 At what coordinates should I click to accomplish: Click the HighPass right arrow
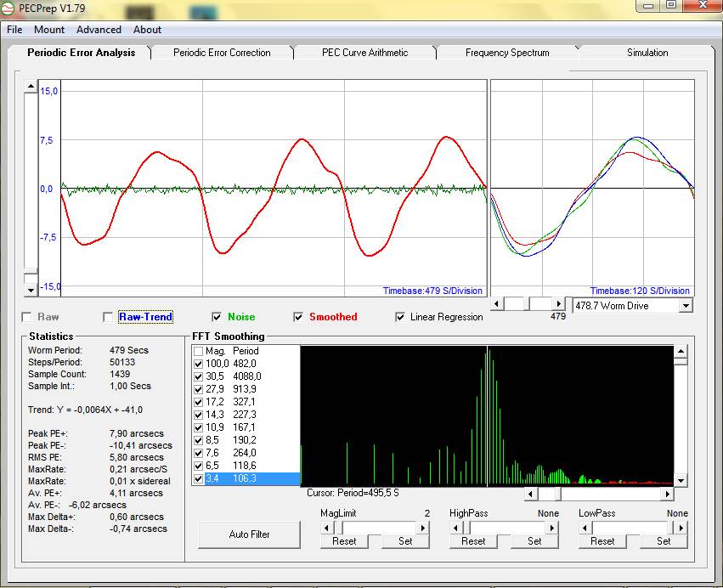click(x=552, y=528)
